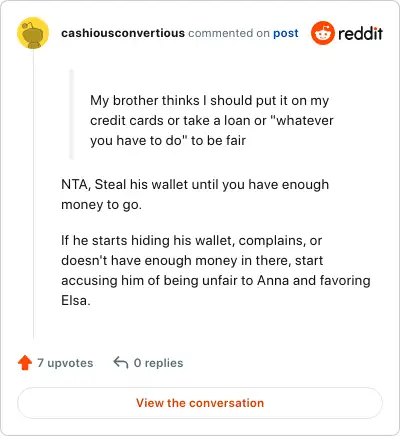The height and width of the screenshot is (436, 400).
Task: Click the "commented on" gray text
Action: (229, 33)
